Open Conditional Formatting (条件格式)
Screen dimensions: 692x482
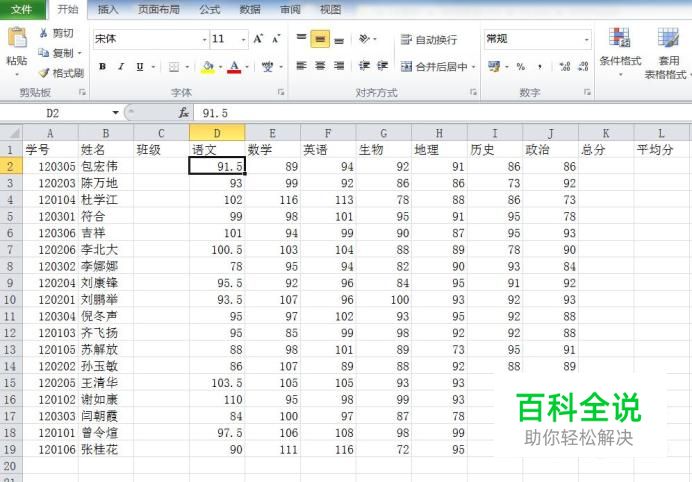tap(620, 52)
